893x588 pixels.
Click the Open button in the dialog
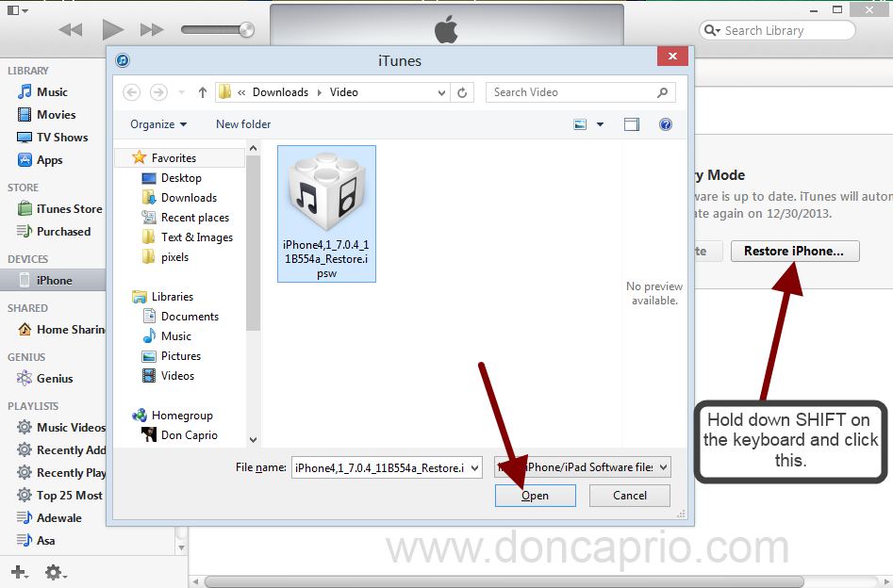click(535, 496)
